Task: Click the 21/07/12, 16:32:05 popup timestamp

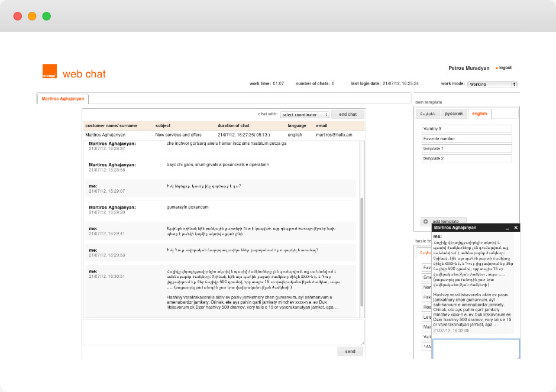Action: coord(451,331)
